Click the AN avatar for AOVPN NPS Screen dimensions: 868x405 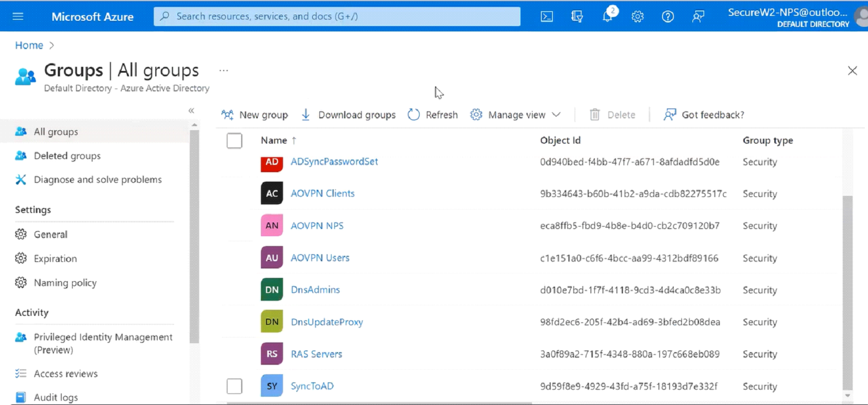pos(272,225)
